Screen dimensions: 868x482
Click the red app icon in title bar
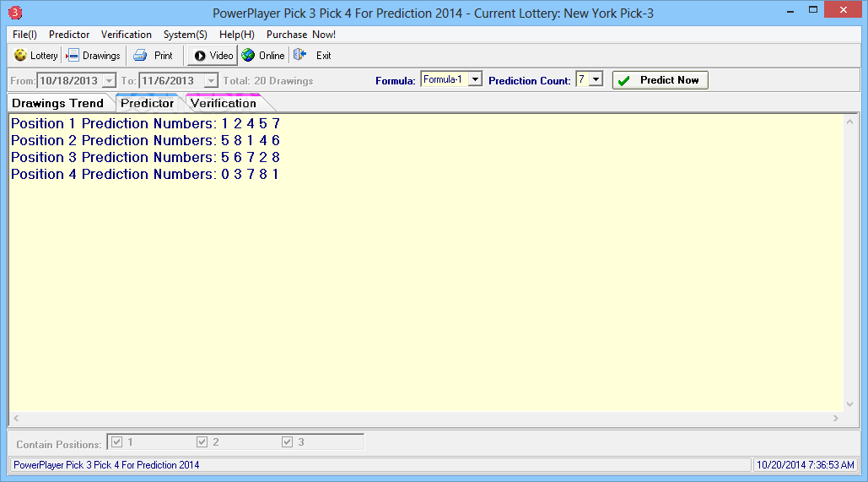tap(15, 12)
